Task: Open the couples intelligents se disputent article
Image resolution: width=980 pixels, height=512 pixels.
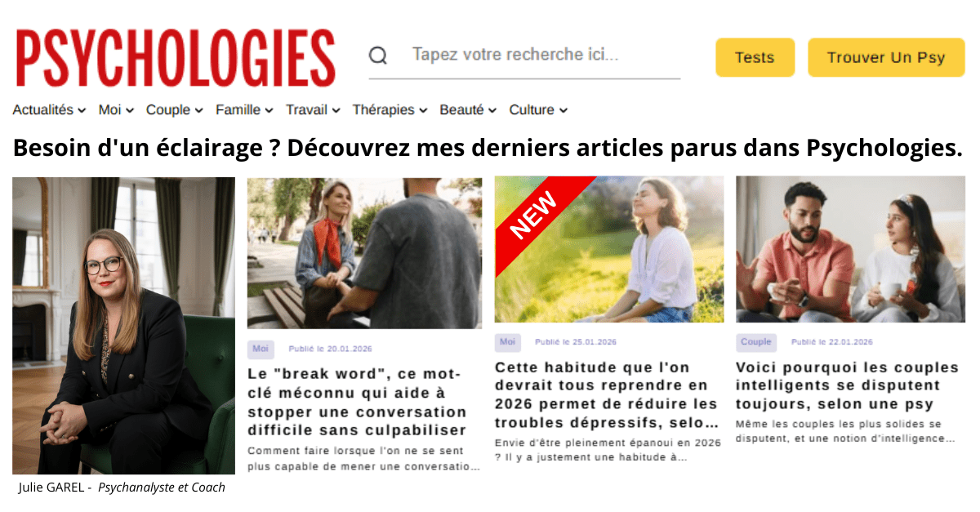Action: click(x=838, y=385)
